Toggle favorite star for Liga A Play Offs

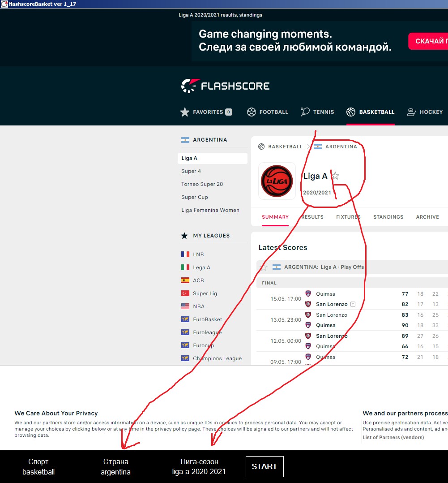coord(263,267)
